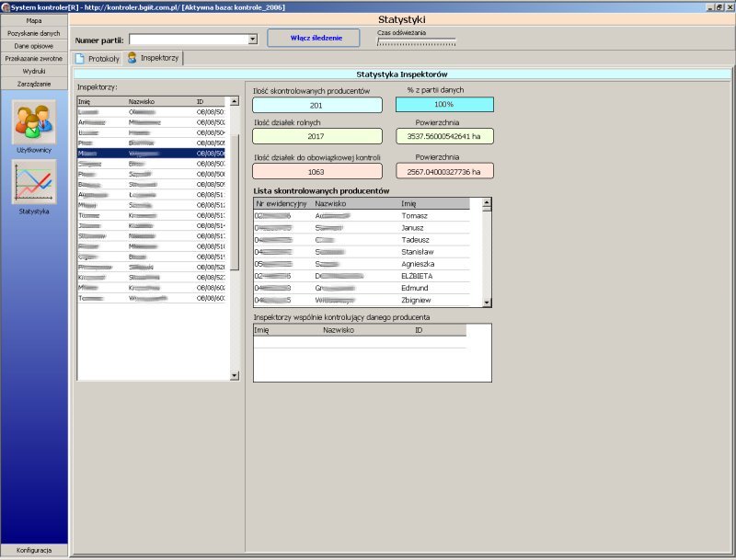Sort inspectors by the Nazwisko column header

(x=162, y=102)
